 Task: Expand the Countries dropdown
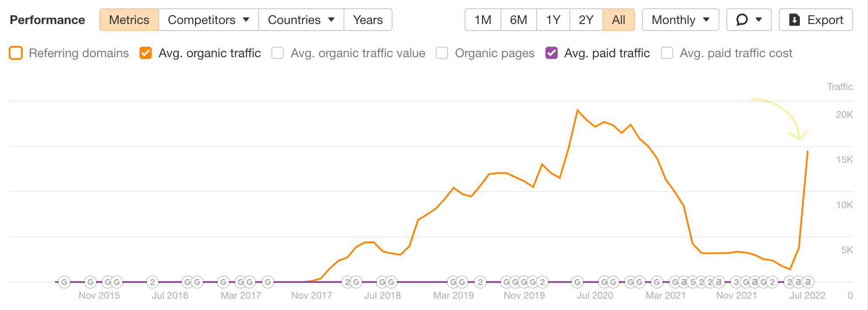(x=301, y=20)
